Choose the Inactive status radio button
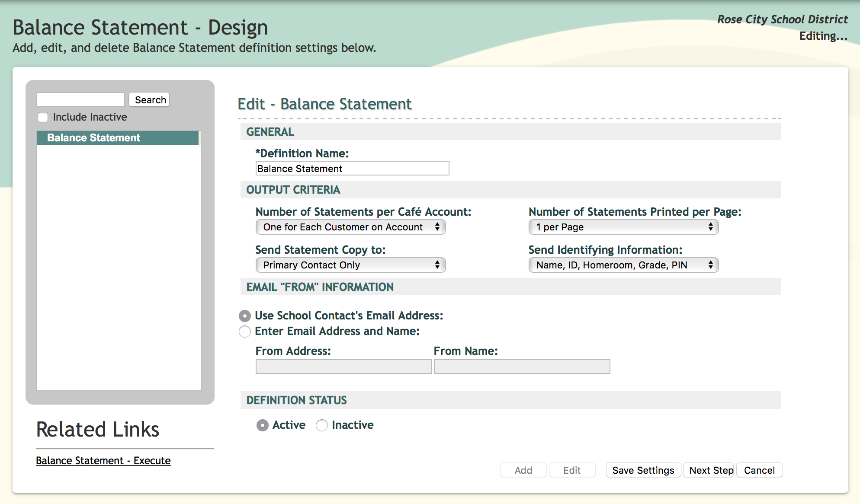Screen dimensions: 860x504 tap(322, 425)
